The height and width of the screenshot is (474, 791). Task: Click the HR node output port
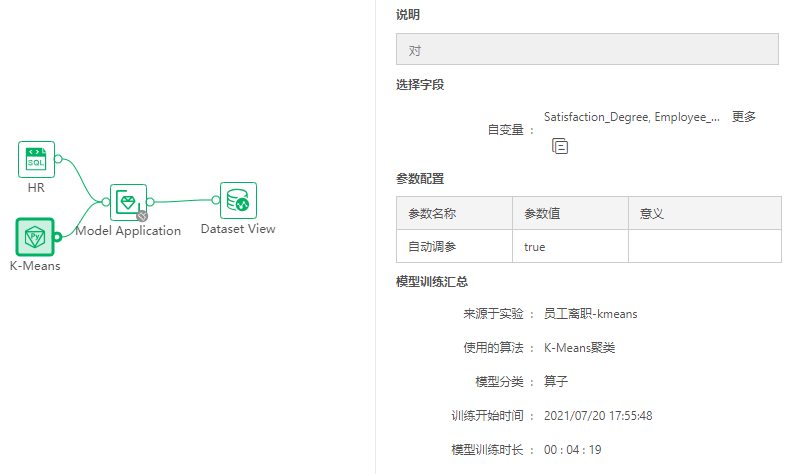coord(58,159)
